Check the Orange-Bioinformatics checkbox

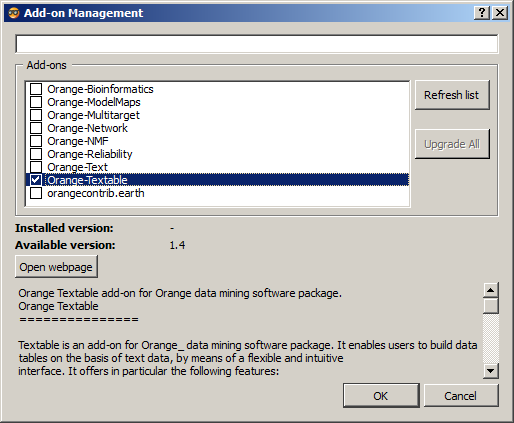(x=36, y=89)
